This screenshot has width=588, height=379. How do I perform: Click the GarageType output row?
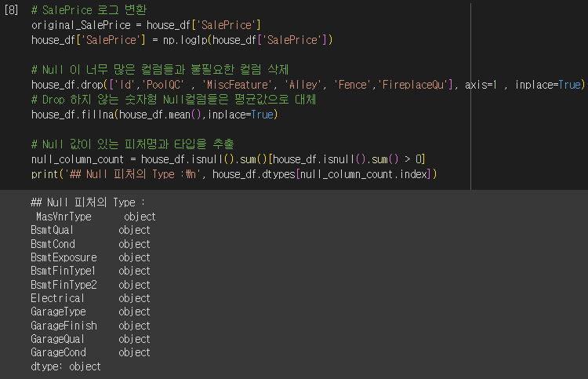coord(90,312)
